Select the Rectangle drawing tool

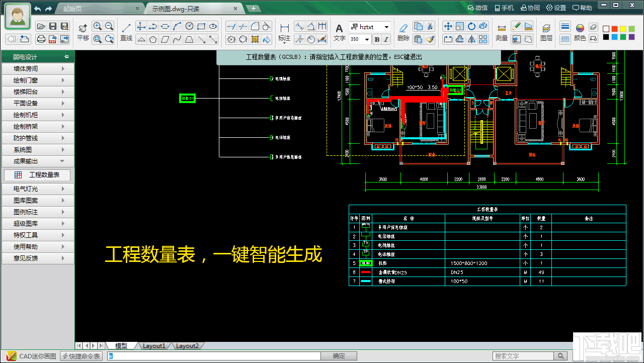point(201,26)
